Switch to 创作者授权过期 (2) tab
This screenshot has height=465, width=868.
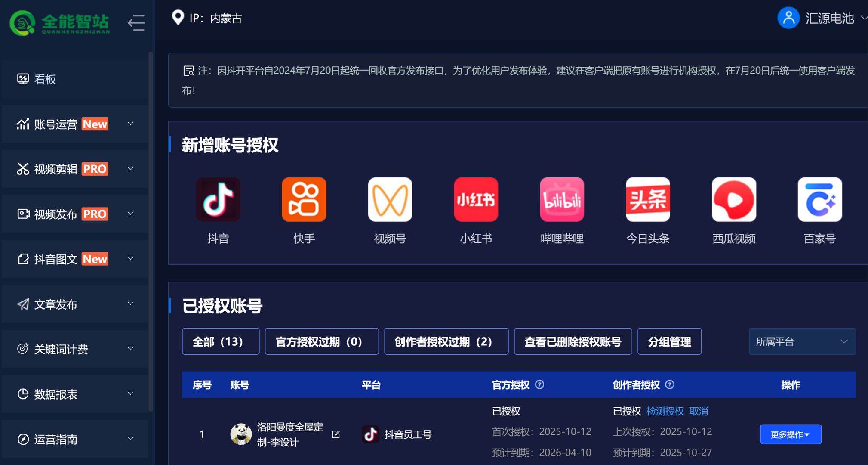tap(446, 341)
